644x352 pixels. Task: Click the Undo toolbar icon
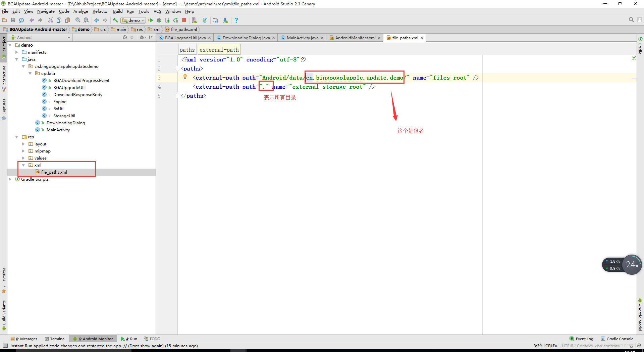[32, 20]
